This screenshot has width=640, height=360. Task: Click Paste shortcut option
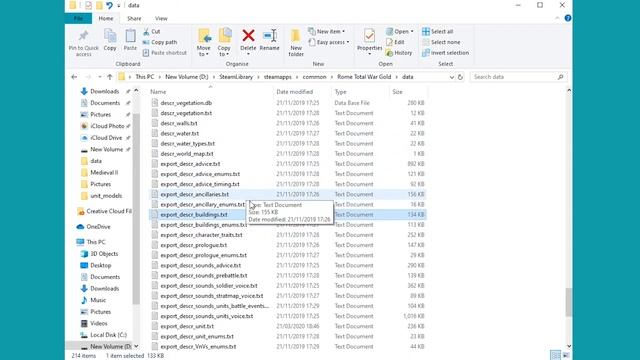(x=164, y=53)
